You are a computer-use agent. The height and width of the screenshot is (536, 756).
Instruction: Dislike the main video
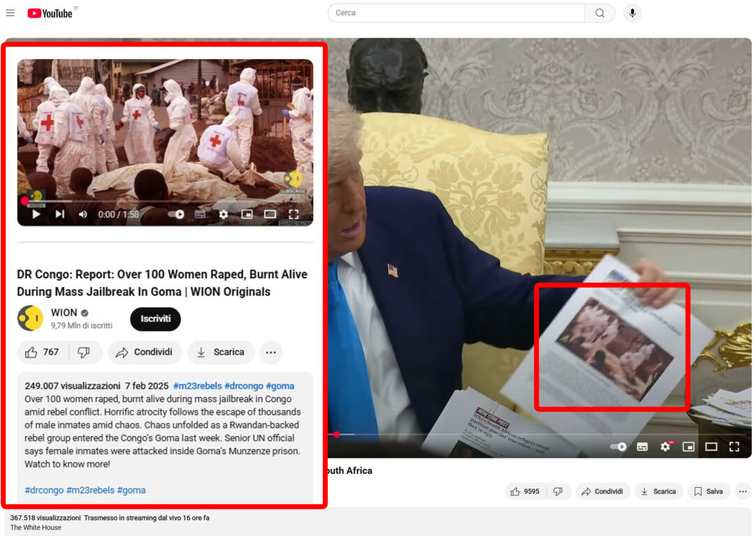(x=559, y=491)
